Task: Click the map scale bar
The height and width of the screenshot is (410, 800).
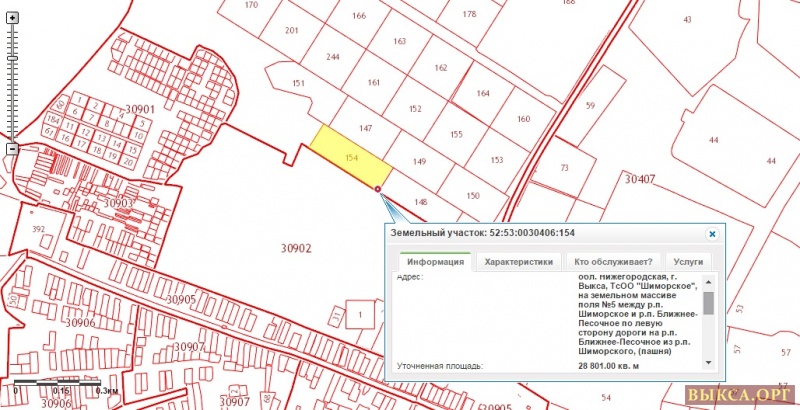Action: (58, 384)
